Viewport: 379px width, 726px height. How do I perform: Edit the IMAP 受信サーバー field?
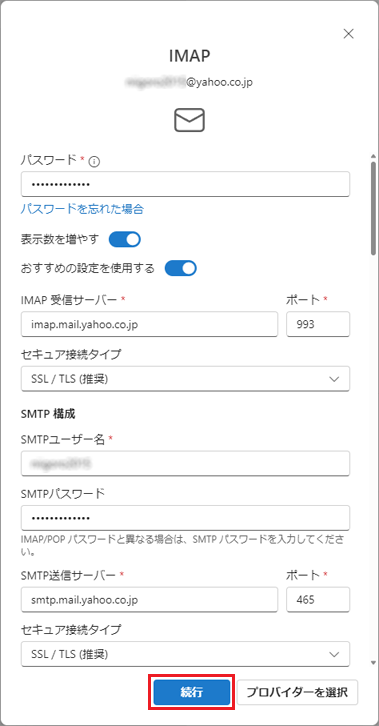(x=149, y=324)
